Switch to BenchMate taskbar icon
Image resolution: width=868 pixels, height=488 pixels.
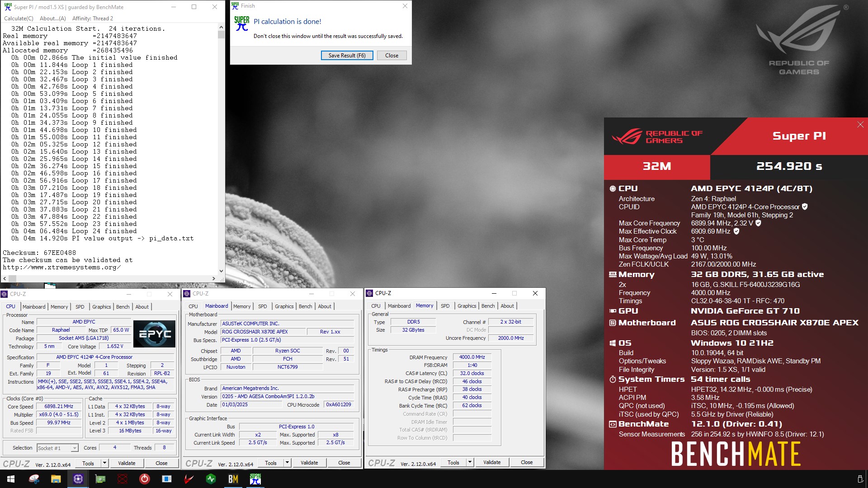pos(233,479)
